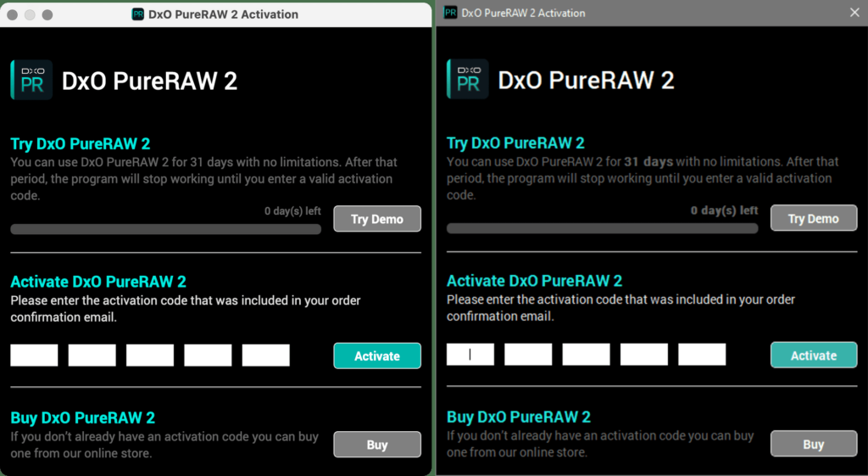Click 'Try DxO PureRAW 2' heading, left window

(x=81, y=144)
